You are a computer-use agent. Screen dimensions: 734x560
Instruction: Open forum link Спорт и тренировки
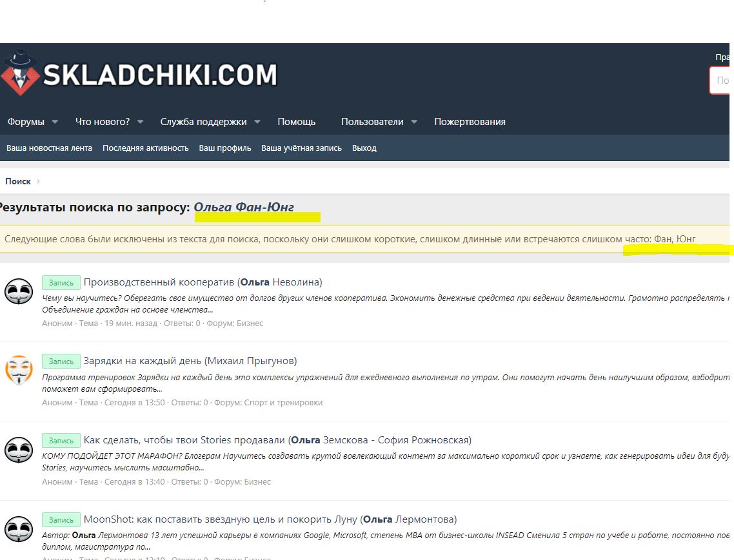(x=283, y=402)
